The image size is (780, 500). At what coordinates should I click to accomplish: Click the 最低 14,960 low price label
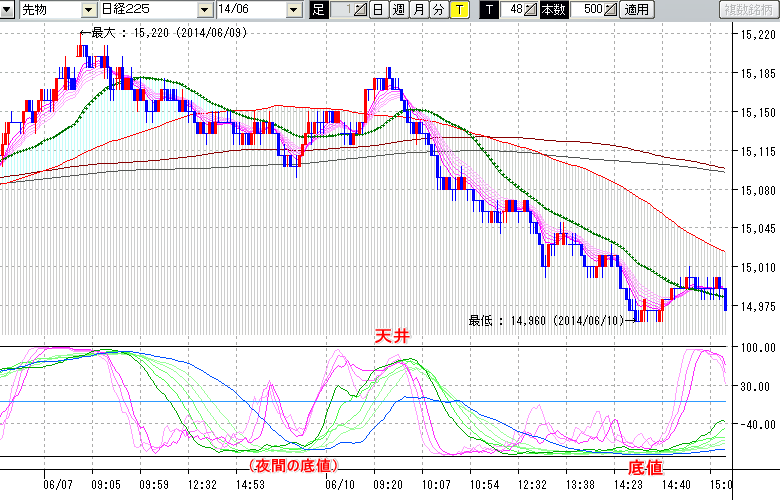(x=546, y=320)
